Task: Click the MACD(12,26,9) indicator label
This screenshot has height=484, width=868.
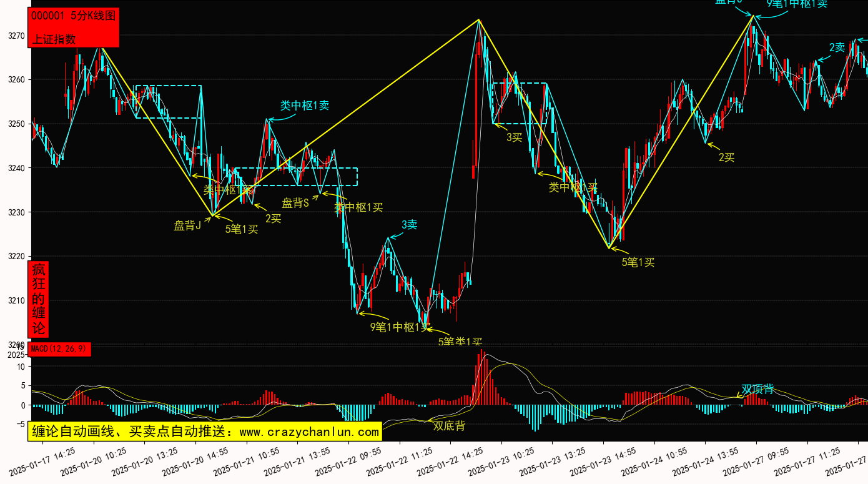Action: [x=59, y=348]
